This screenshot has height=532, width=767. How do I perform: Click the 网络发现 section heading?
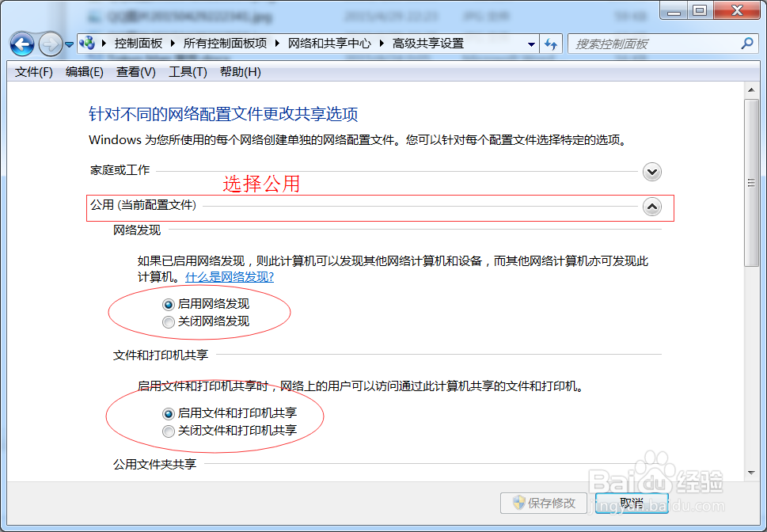[x=137, y=230]
